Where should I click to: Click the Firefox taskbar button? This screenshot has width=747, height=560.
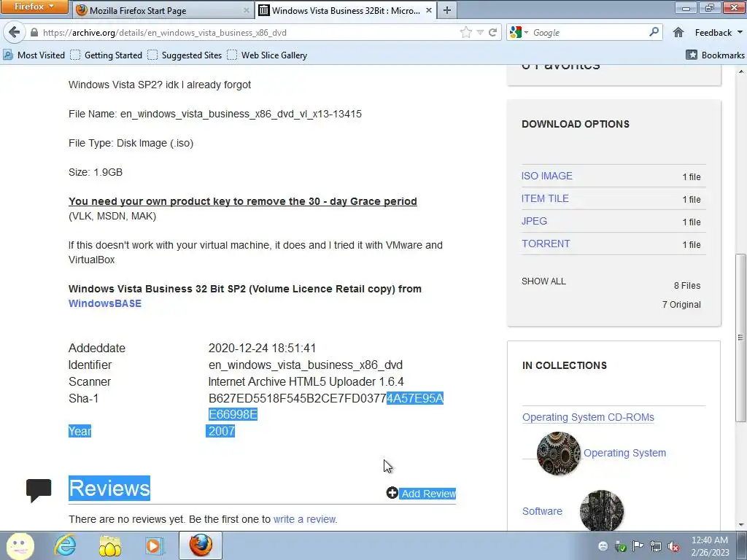[x=201, y=545]
